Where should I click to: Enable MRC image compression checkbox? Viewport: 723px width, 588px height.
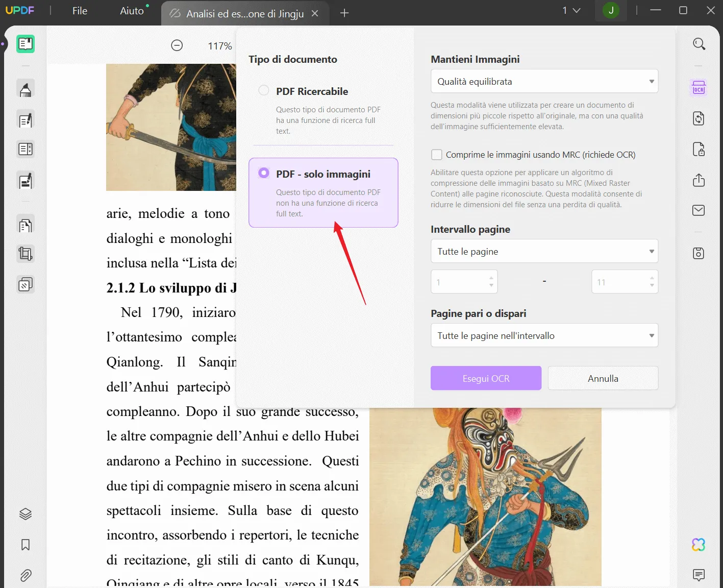coord(437,154)
